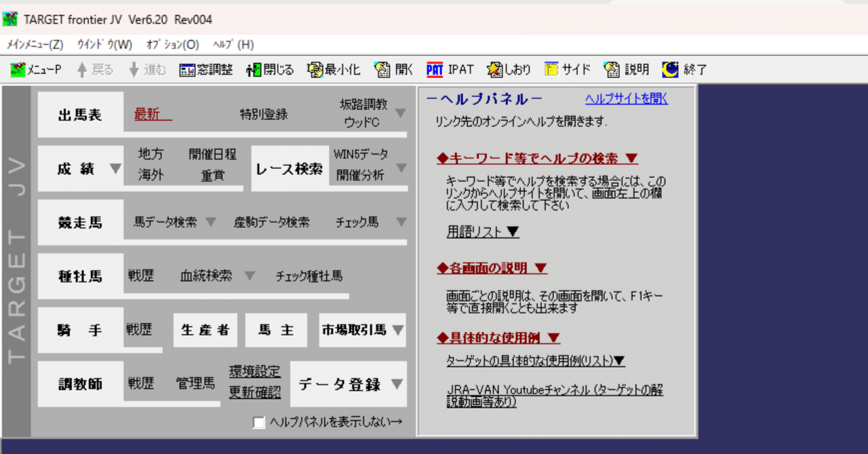Click the 騎手 button
Viewport: 868px width, 454px height.
click(x=81, y=330)
